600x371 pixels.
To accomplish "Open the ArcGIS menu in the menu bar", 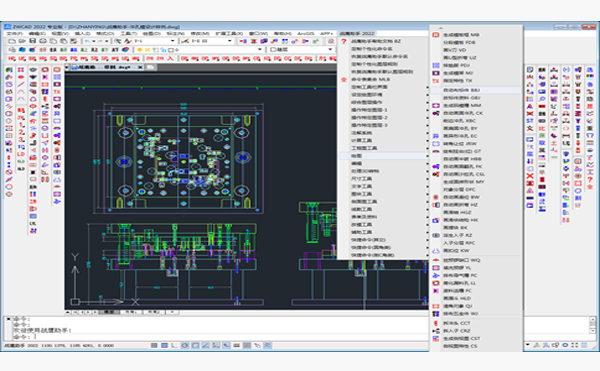I will 305,34.
